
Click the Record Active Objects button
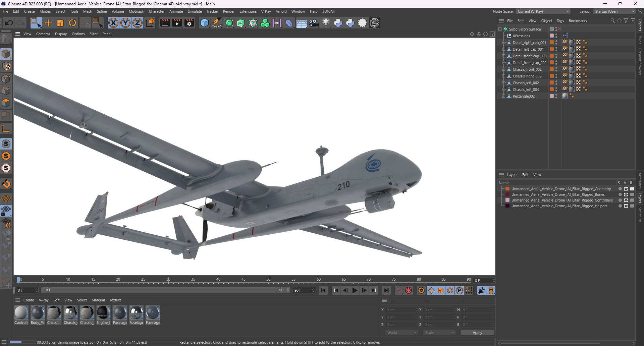(x=399, y=290)
